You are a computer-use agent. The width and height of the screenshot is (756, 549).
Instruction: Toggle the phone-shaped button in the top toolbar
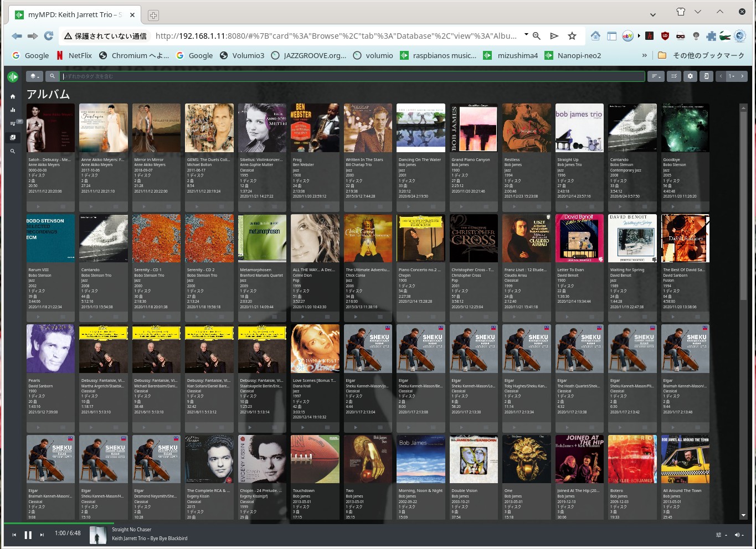click(706, 76)
